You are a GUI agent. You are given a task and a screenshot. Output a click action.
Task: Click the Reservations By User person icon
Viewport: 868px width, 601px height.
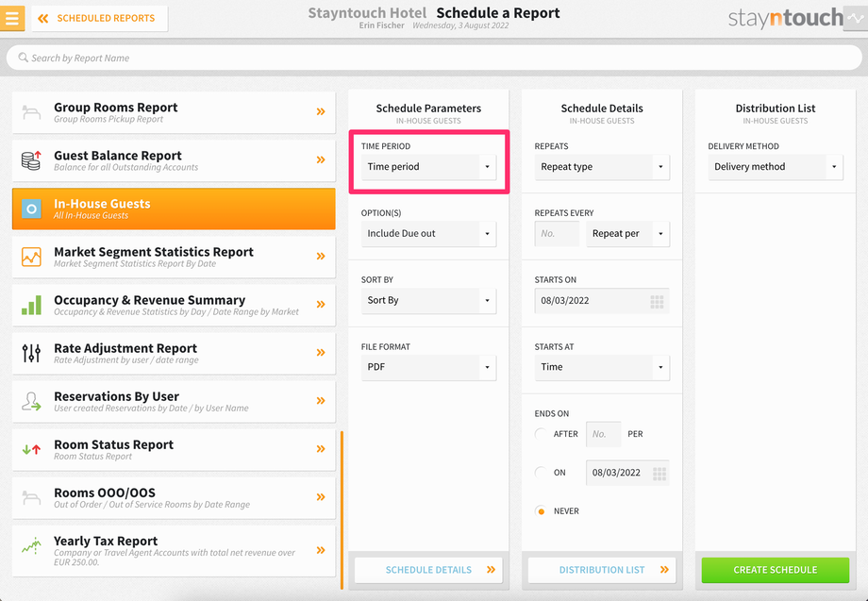[x=31, y=401]
